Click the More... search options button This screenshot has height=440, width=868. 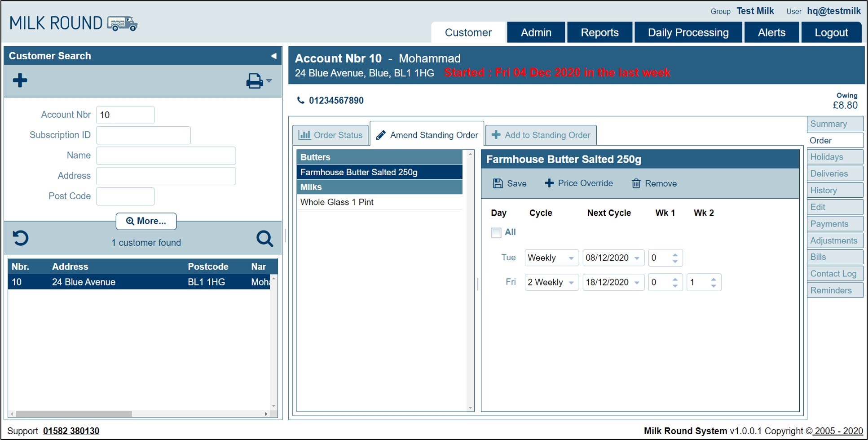point(146,221)
